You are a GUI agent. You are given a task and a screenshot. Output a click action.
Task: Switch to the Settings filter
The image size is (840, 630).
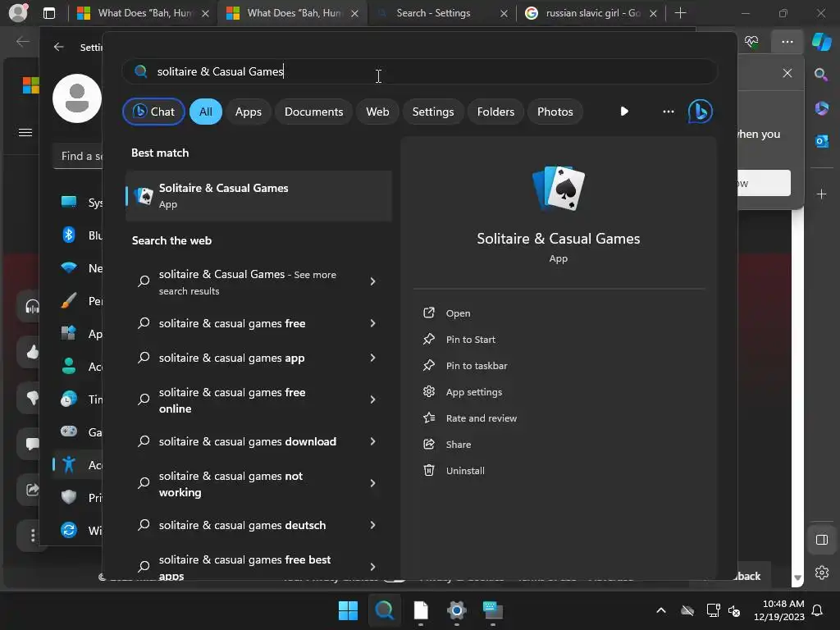point(433,112)
